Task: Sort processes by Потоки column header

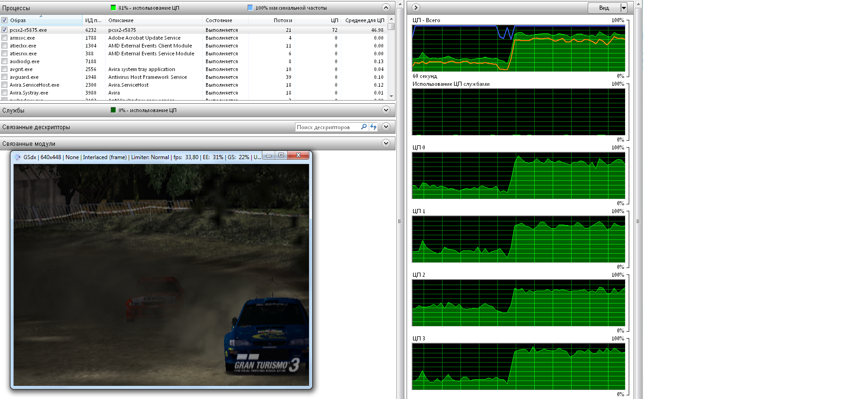Action: [283, 20]
